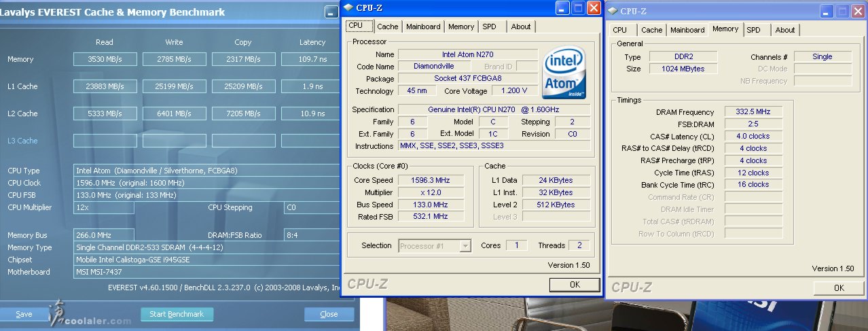Click DRAM:FSB Ratio 8:4 field
868x331 pixels.
tap(312, 235)
